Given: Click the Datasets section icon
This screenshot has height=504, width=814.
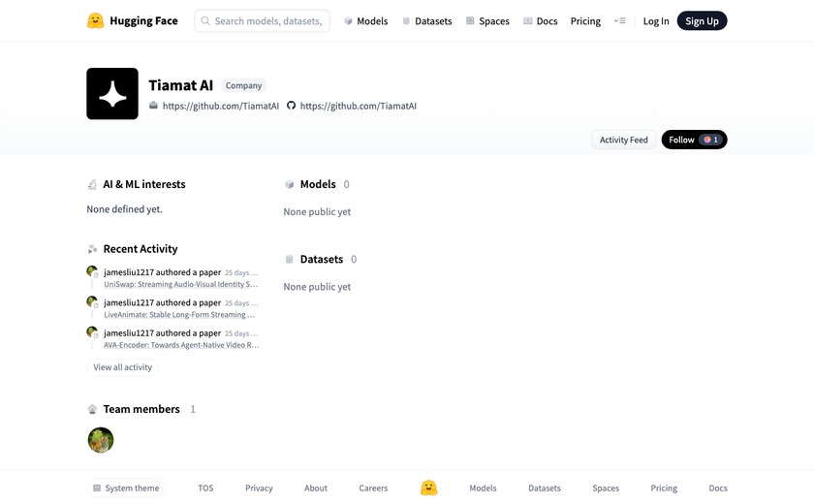Looking at the screenshot, I should coord(289,259).
